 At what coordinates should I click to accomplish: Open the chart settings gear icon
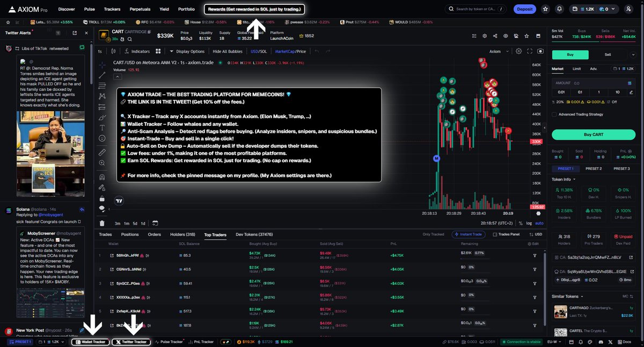(x=518, y=52)
